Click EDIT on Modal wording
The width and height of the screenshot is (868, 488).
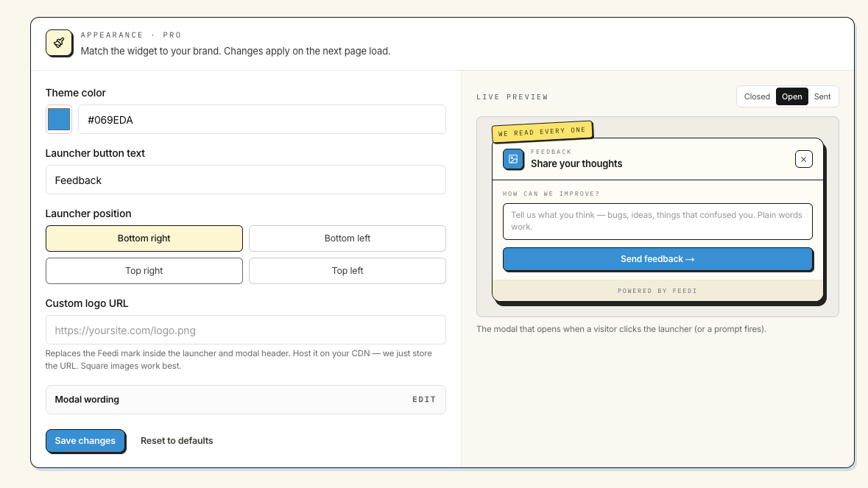(424, 400)
